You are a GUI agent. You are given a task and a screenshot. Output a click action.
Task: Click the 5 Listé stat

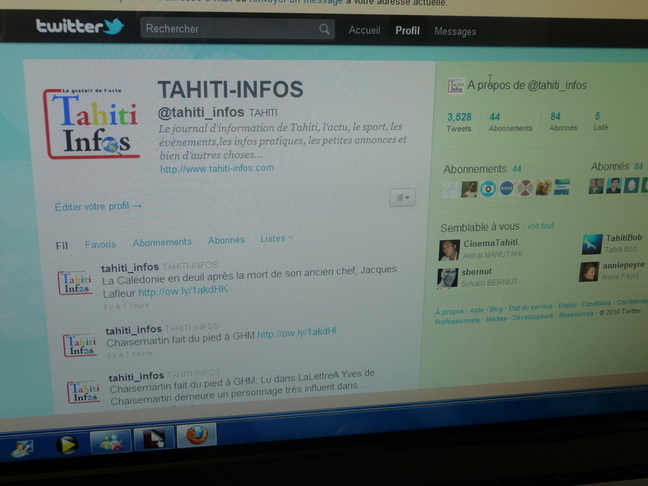[600, 122]
